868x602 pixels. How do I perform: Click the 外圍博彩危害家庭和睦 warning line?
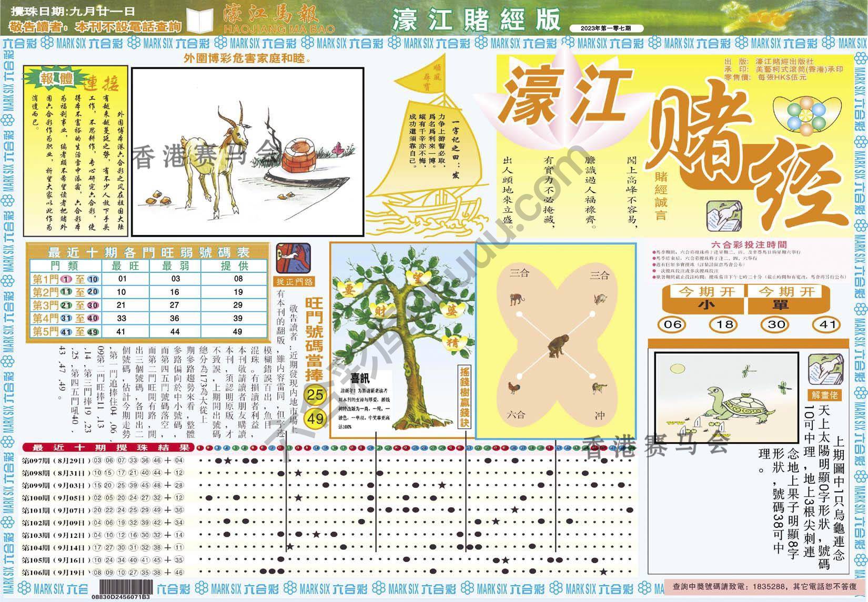tap(247, 59)
